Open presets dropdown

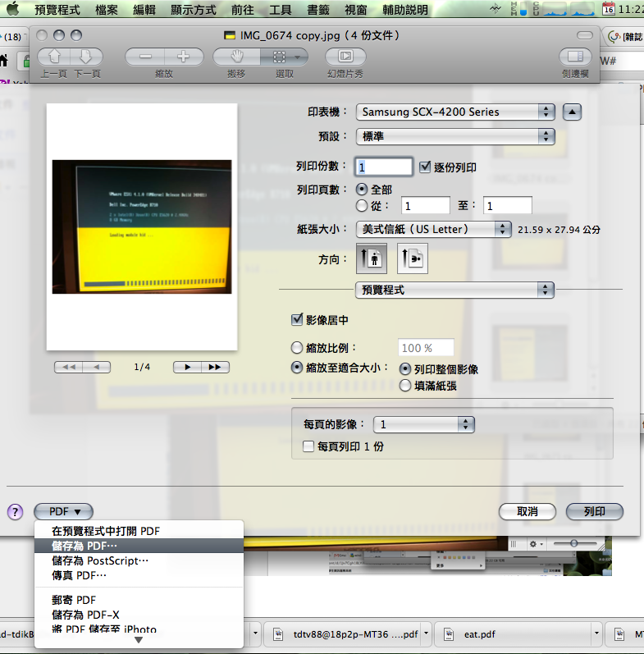455,136
